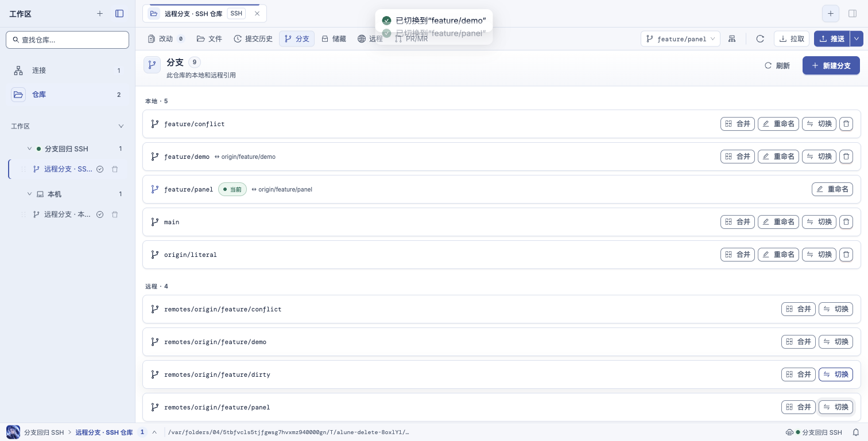Screen dimensions: 868x441
Task: Switch to remotes/origin/feature/demo branch
Action: (x=836, y=342)
